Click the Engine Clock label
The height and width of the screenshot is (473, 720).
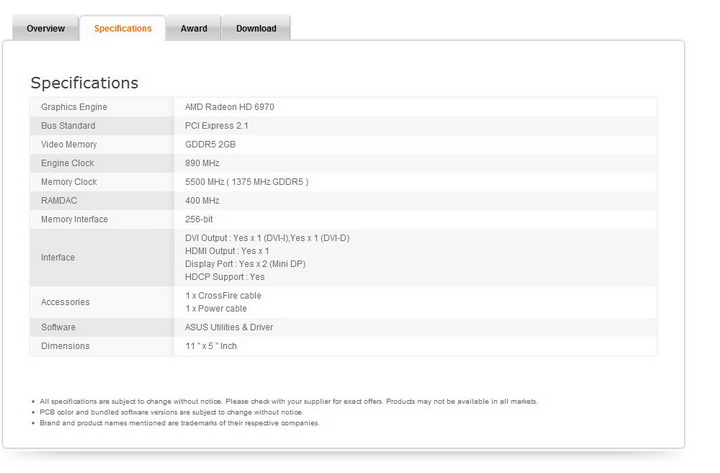[x=68, y=163]
